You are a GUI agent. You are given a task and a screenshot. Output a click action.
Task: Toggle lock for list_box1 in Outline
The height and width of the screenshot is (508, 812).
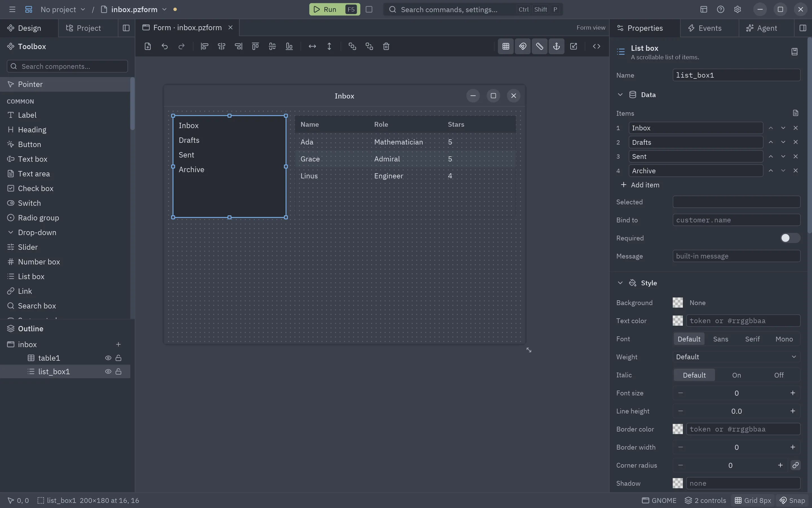tap(118, 371)
